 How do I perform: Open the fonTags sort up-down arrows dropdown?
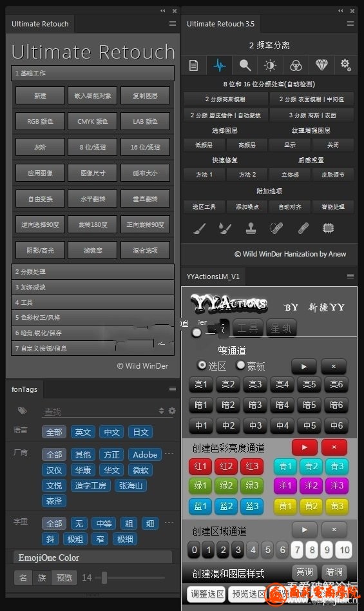(162, 411)
